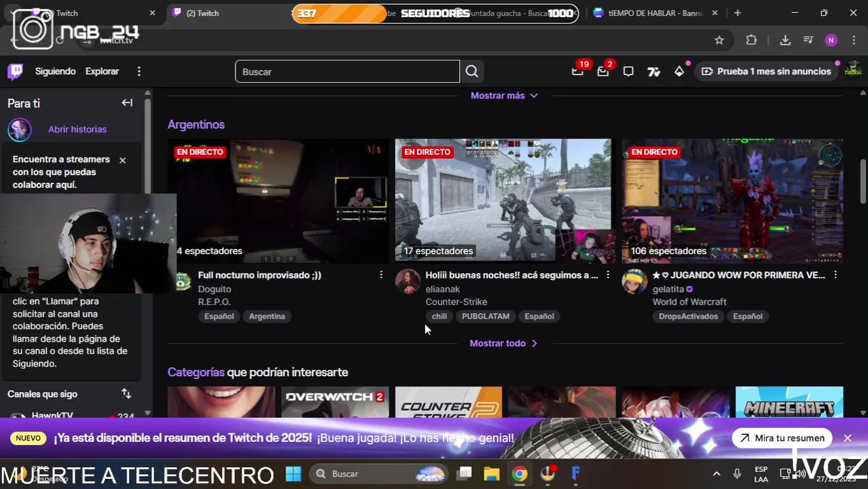
Task: Focus the Twitch Buscar search field
Action: pos(347,71)
